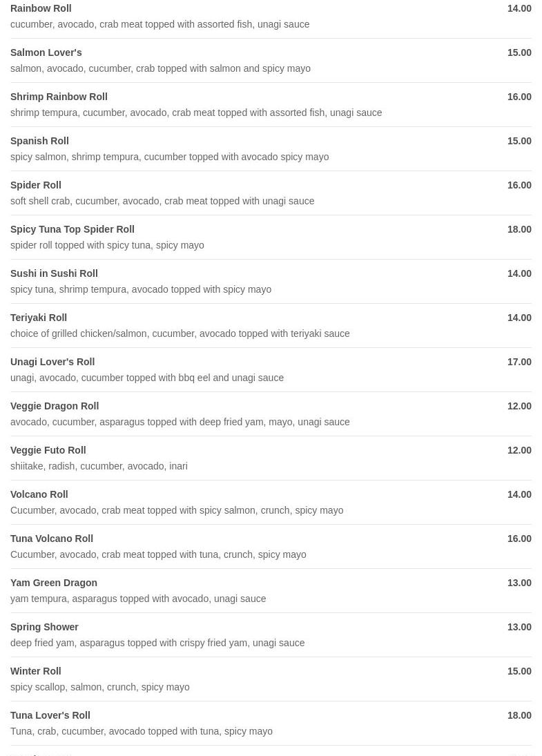Select the Spider Roll item

click(x=271, y=193)
